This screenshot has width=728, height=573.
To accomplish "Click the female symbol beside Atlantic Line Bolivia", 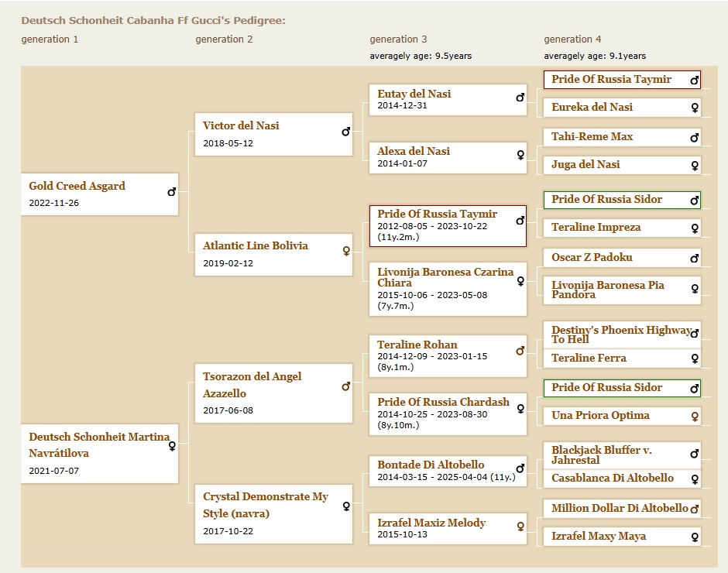I will tap(345, 251).
